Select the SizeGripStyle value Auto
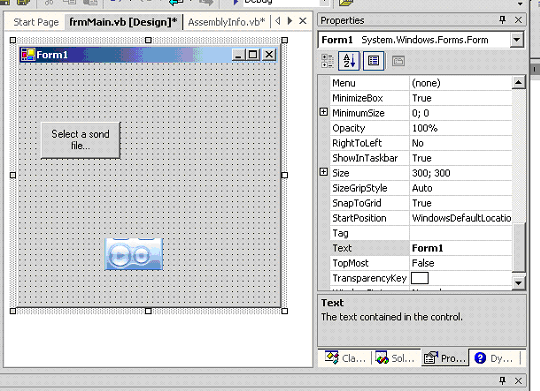The width and height of the screenshot is (540, 391). [x=461, y=188]
